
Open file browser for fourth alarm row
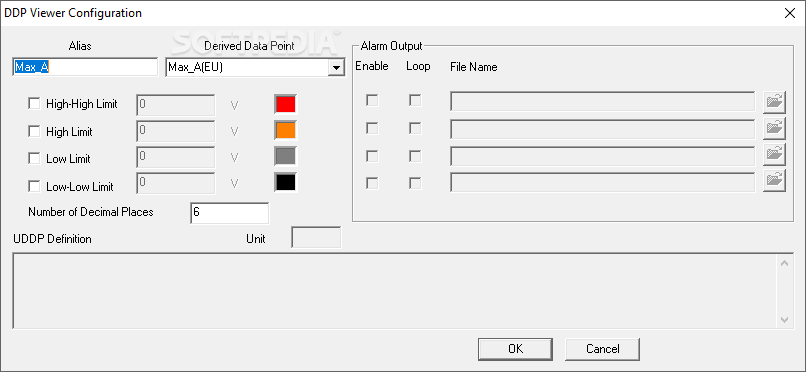774,181
